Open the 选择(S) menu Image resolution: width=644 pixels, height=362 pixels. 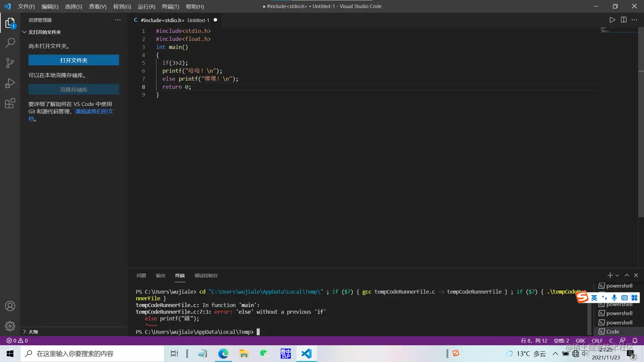click(x=73, y=6)
